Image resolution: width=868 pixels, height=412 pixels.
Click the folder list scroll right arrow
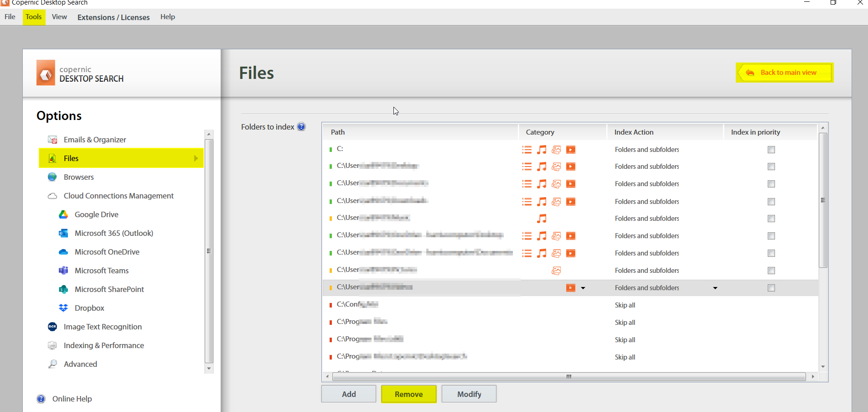click(813, 377)
